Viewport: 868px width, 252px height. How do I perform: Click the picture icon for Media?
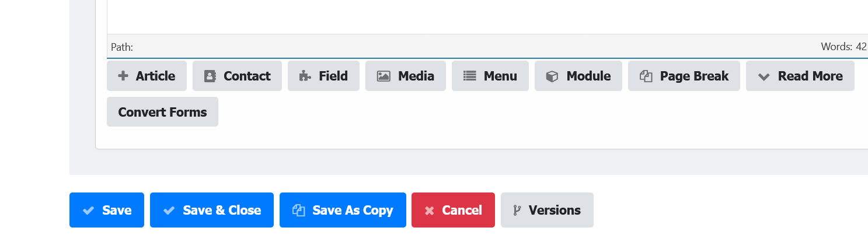click(x=384, y=76)
